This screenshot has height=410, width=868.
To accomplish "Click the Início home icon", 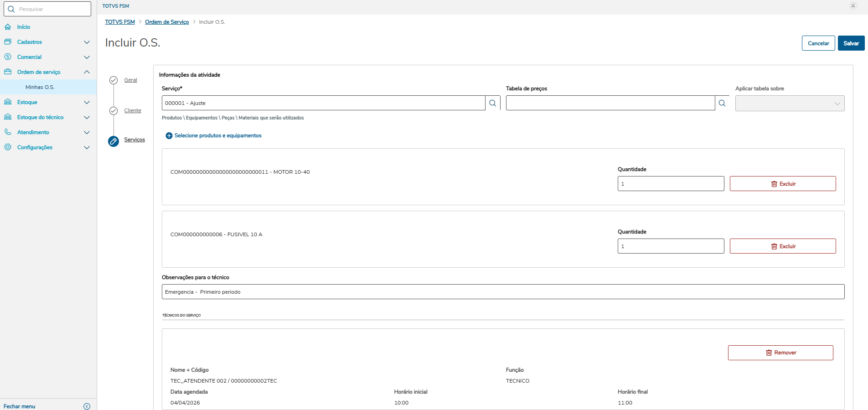I will coord(8,27).
